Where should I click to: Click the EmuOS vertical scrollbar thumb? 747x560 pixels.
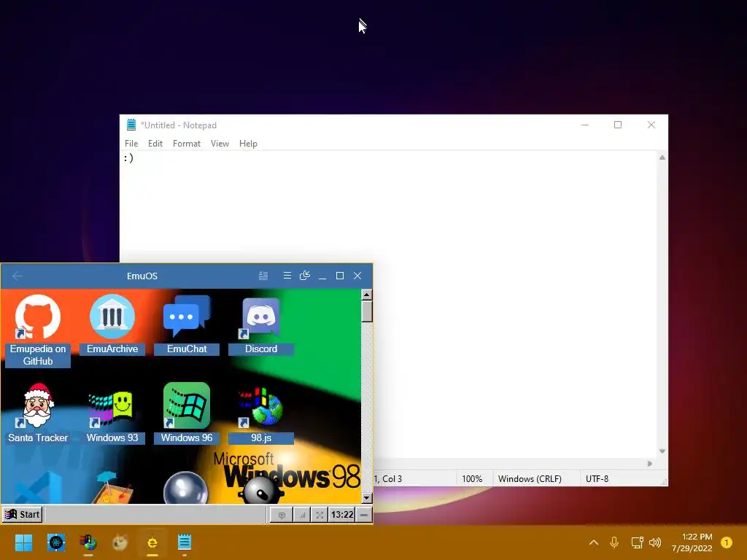[x=366, y=312]
